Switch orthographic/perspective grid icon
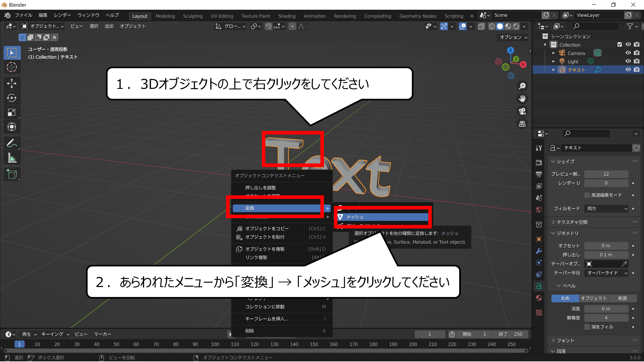This screenshot has height=362, width=644. click(x=522, y=124)
